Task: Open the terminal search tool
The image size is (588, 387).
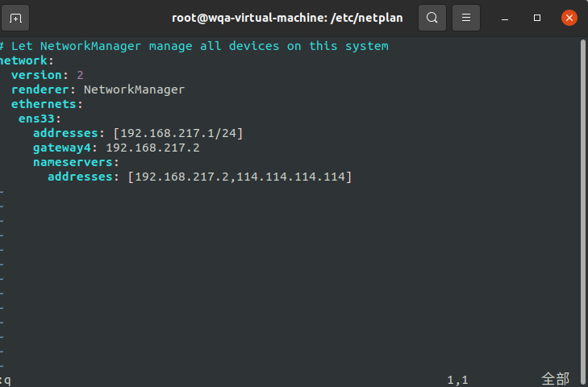Action: (x=432, y=18)
